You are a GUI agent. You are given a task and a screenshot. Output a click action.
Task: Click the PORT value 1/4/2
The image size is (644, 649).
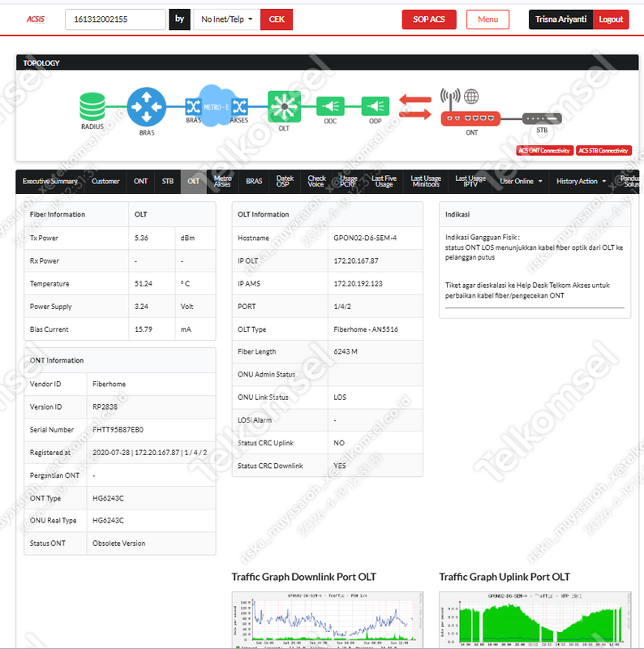pos(342,307)
